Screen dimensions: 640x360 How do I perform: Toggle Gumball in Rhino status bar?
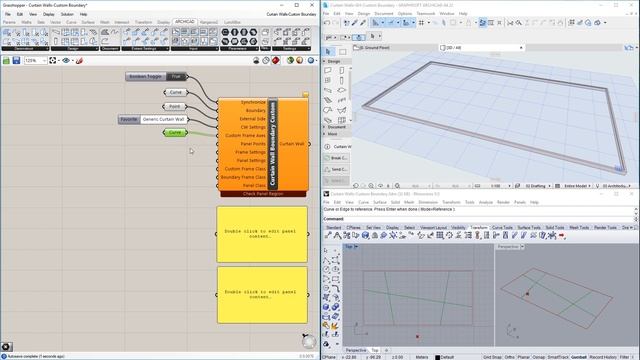(x=579, y=357)
